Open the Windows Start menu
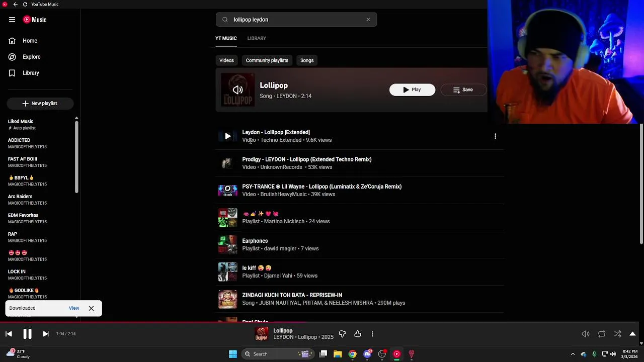The width and height of the screenshot is (644, 362). (x=233, y=354)
